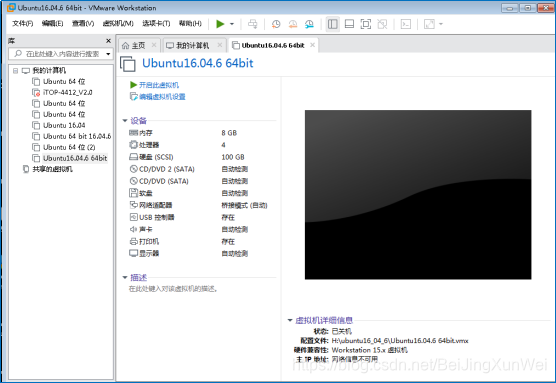556x383 pixels.
Task: Close the Ubuntu16.04.6 64bit tab
Action: tap(312, 45)
